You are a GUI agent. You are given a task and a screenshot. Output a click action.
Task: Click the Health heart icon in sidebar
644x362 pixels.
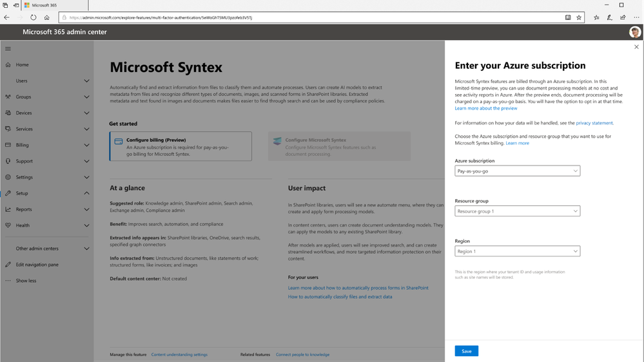point(8,225)
